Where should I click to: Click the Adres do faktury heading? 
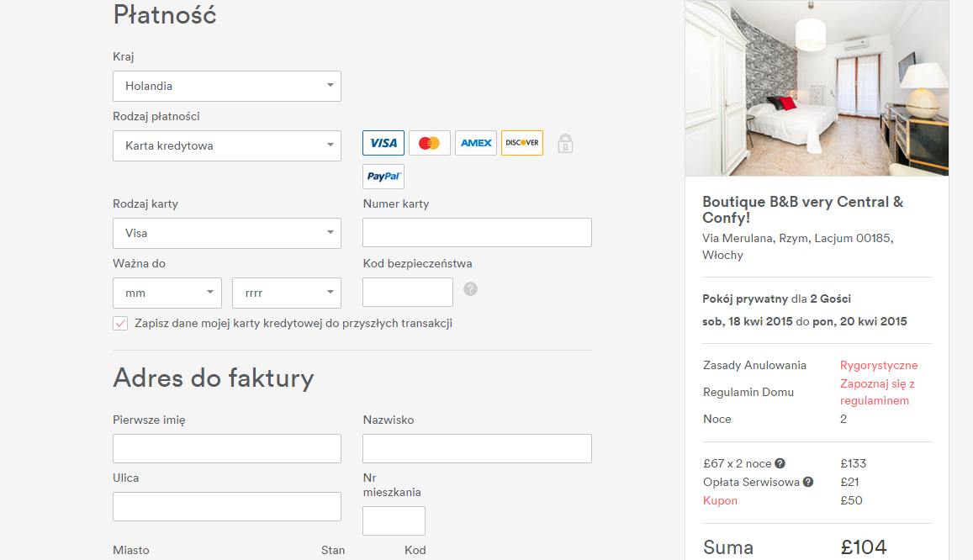click(214, 378)
